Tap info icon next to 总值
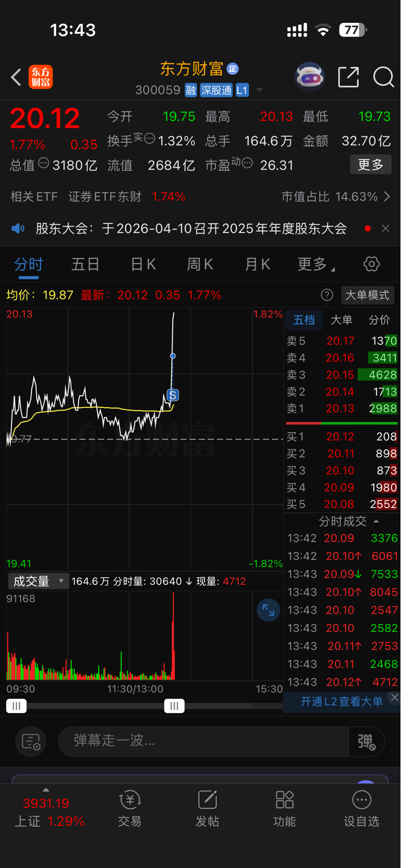Screen dimensions: 401x868 tap(44, 163)
